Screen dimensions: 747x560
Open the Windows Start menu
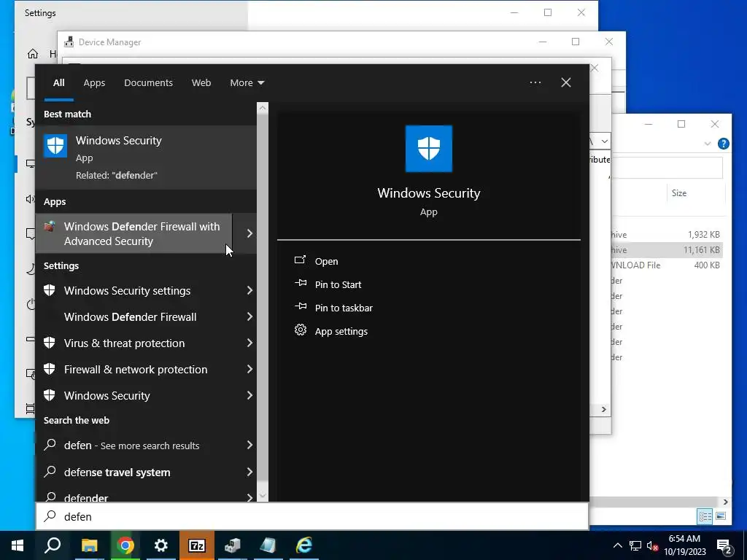18,545
